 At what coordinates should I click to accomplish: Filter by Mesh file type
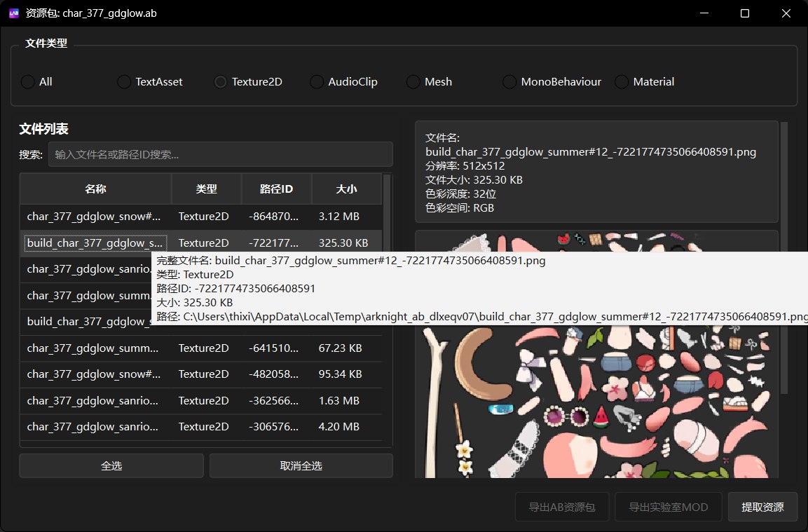pyautogui.click(x=413, y=82)
